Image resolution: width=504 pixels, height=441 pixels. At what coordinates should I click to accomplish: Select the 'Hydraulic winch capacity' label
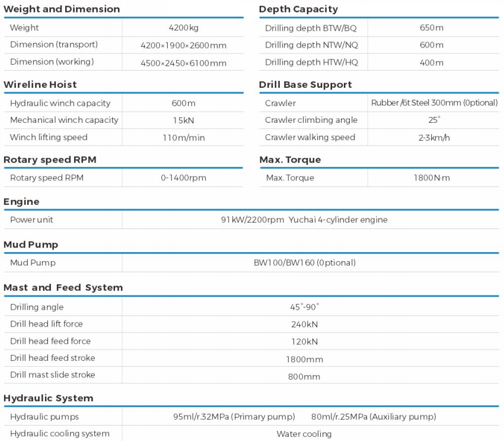pyautogui.click(x=60, y=103)
